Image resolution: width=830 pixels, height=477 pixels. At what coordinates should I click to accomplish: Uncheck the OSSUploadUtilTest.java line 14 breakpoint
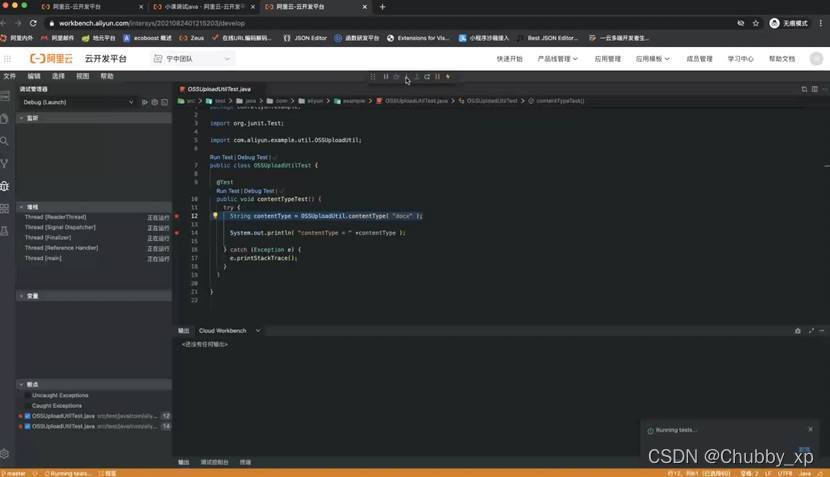click(28, 426)
